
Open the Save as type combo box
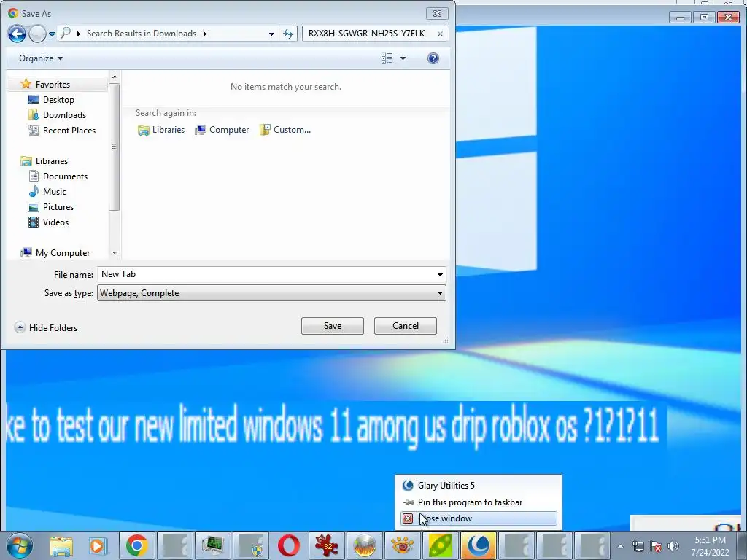(x=271, y=293)
